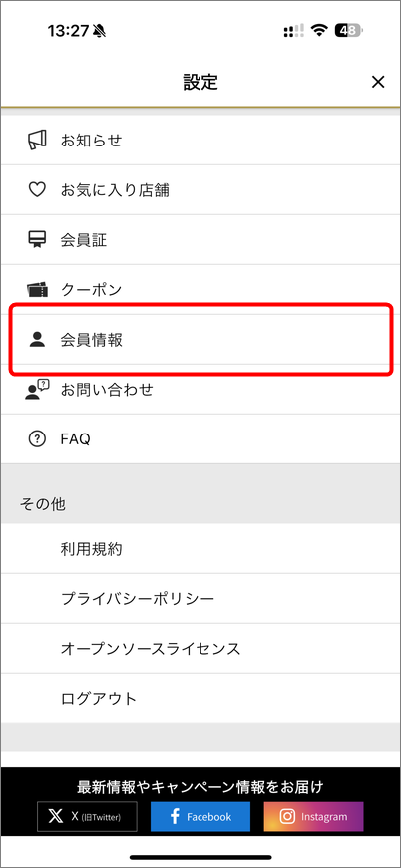
Task: Open プライバシーポリシー link
Action: point(200,598)
